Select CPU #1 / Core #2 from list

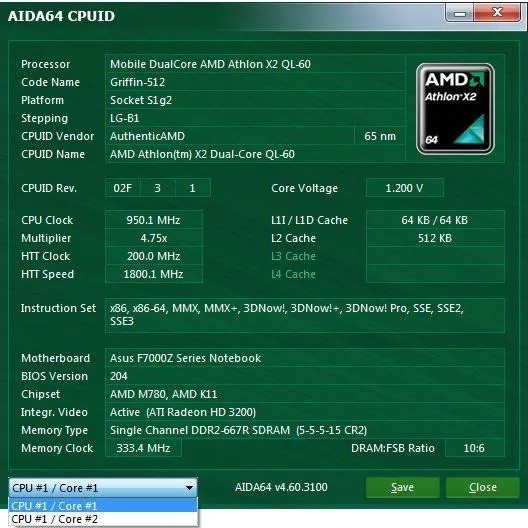[x=103, y=519]
